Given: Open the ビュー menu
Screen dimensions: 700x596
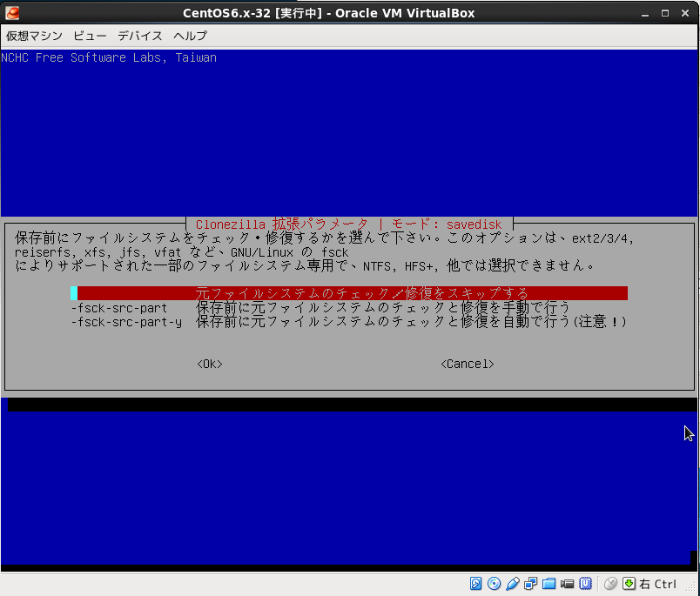Looking at the screenshot, I should click(90, 36).
